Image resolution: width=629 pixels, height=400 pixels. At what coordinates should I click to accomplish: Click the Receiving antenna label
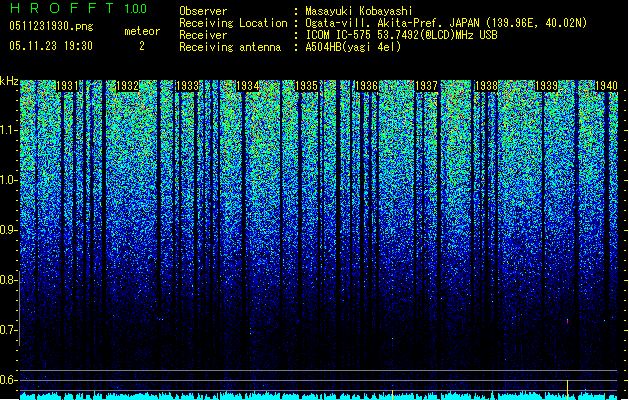(x=230, y=47)
